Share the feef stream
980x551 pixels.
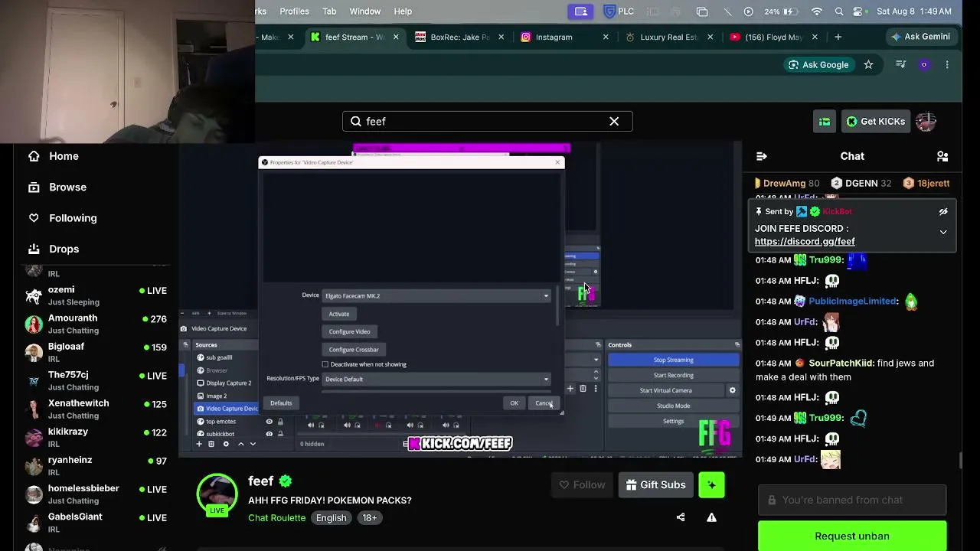tap(681, 517)
